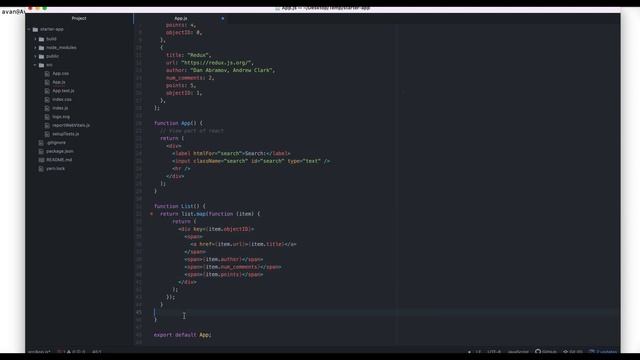Click the reportWebVitals.js file icon
The image size is (640, 360).
pyautogui.click(x=47, y=125)
